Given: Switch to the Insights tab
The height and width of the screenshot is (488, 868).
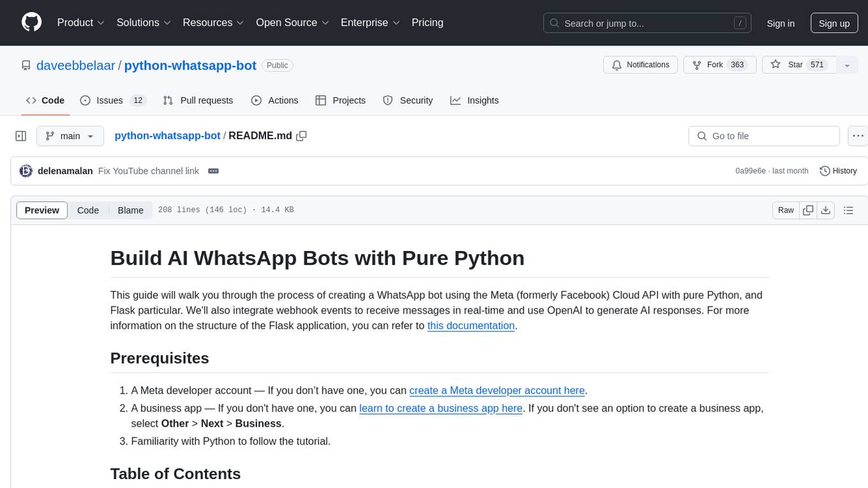Looking at the screenshot, I should (474, 100).
